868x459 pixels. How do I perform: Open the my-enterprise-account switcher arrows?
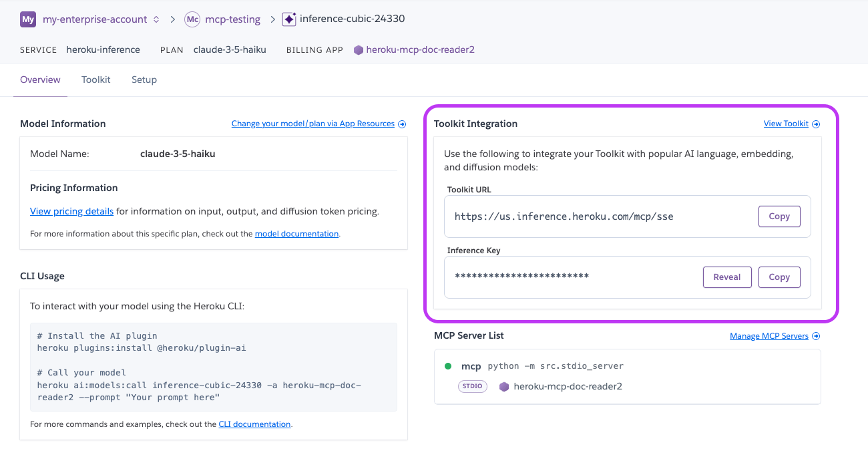(x=156, y=19)
